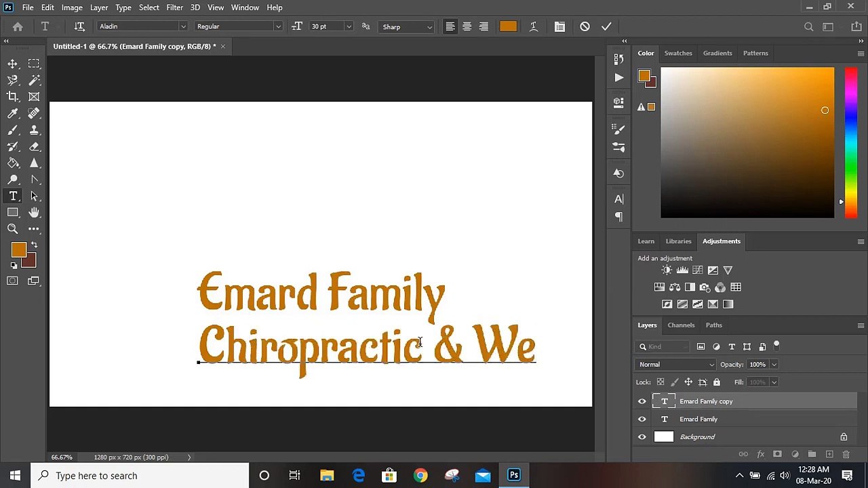Open Chrome from the taskbar
Viewport: 868px width, 488px height.
[420, 476]
